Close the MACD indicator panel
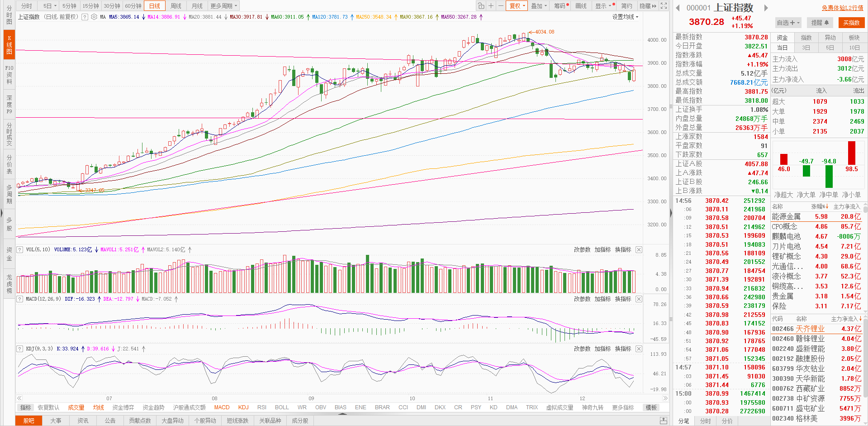868x426 pixels. [x=639, y=299]
